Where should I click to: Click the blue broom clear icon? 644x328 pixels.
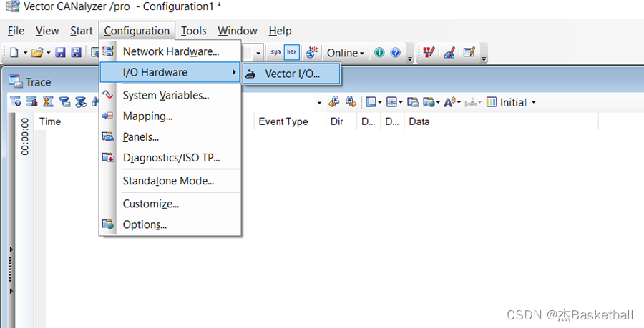tap(449, 52)
